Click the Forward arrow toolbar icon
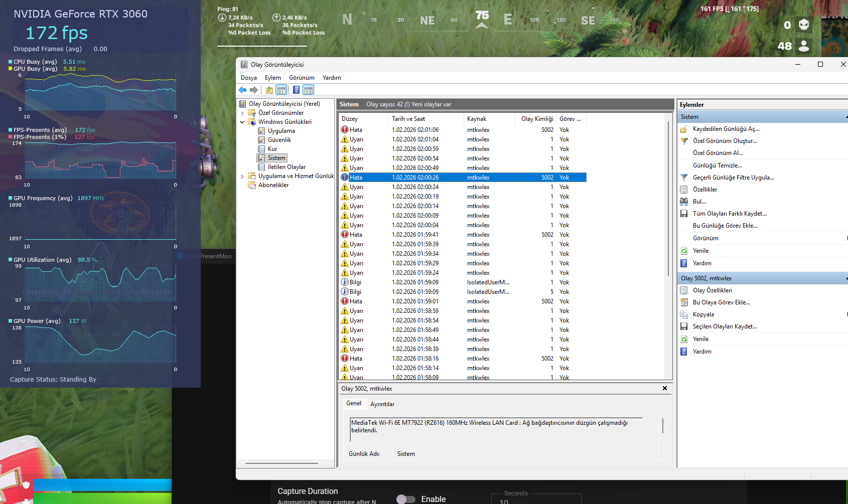This screenshot has height=504, width=848. pyautogui.click(x=254, y=90)
